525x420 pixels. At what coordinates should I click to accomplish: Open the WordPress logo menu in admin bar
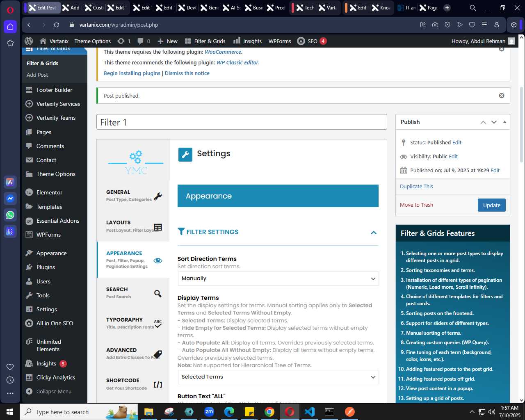[x=29, y=41]
